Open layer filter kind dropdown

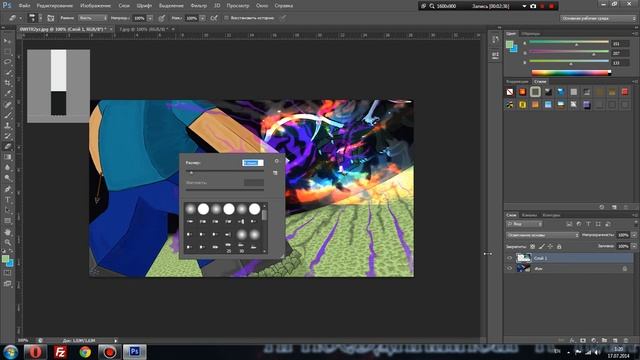click(x=524, y=224)
